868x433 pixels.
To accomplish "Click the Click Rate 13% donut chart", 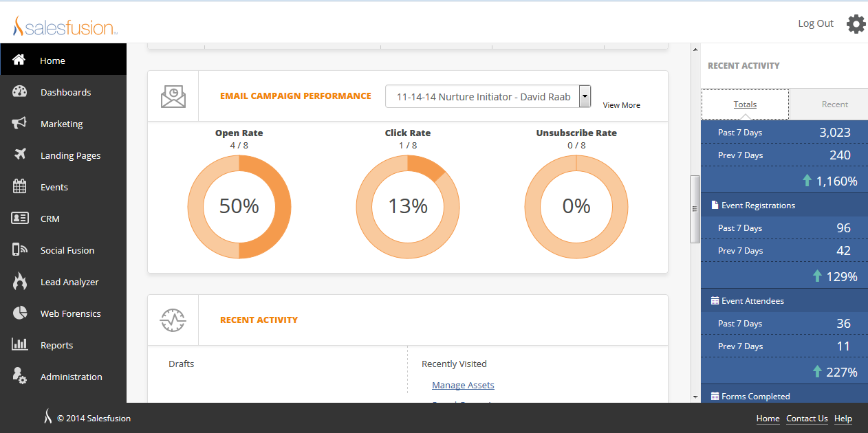I will point(408,207).
